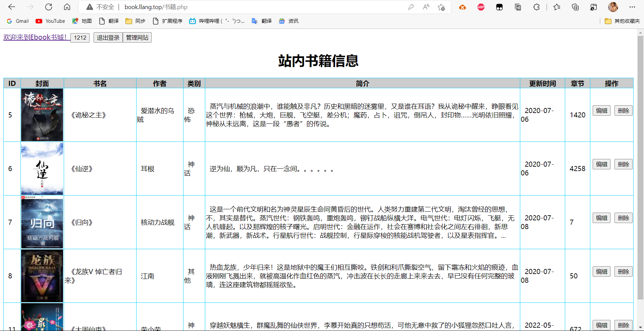
Task: Open the 资讯 bookmark
Action: (288, 21)
